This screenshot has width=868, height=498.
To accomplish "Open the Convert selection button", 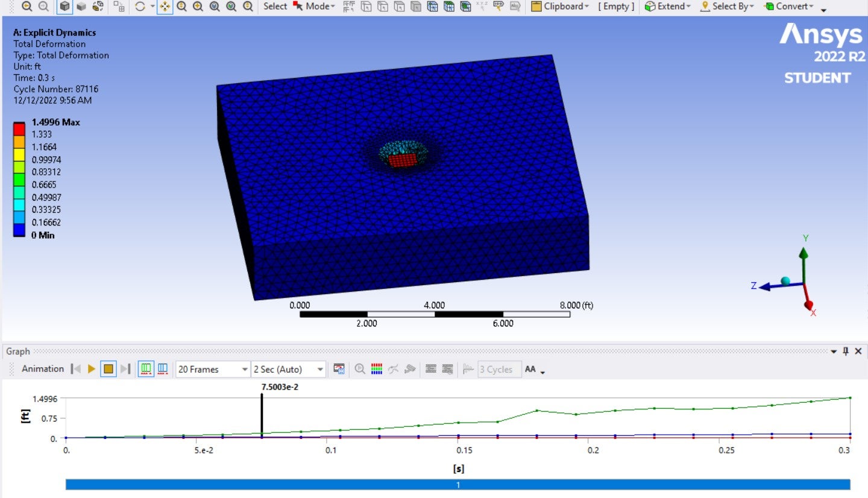I will 789,7.
